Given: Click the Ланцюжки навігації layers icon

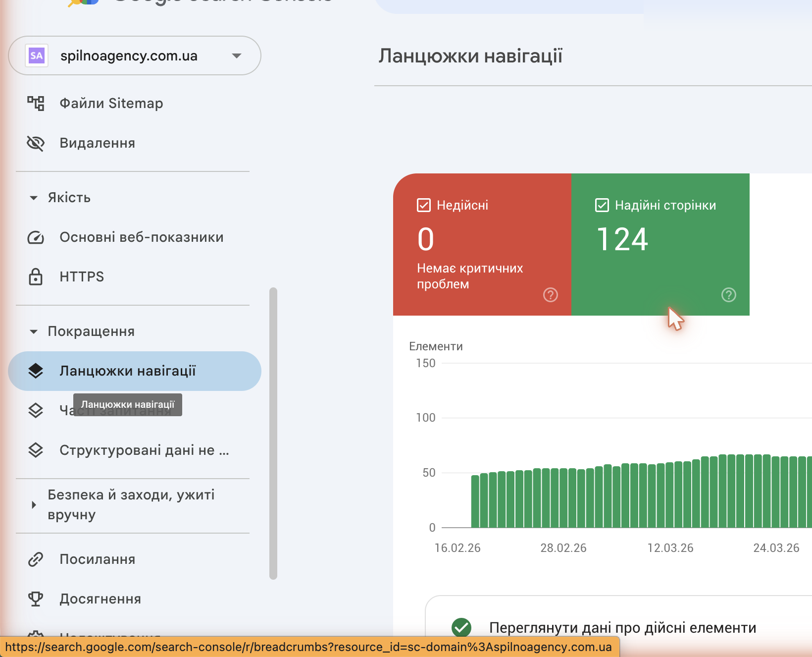Looking at the screenshot, I should coord(36,371).
